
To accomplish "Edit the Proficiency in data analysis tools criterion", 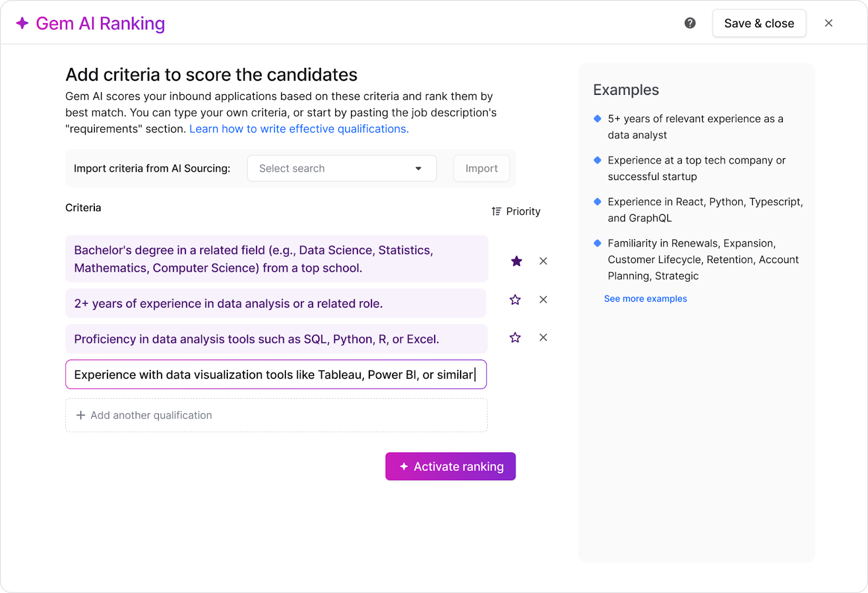I will (x=277, y=339).
